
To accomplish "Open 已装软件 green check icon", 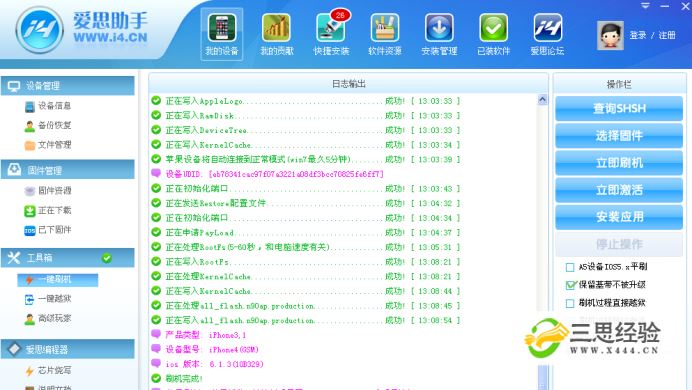I will (493, 34).
